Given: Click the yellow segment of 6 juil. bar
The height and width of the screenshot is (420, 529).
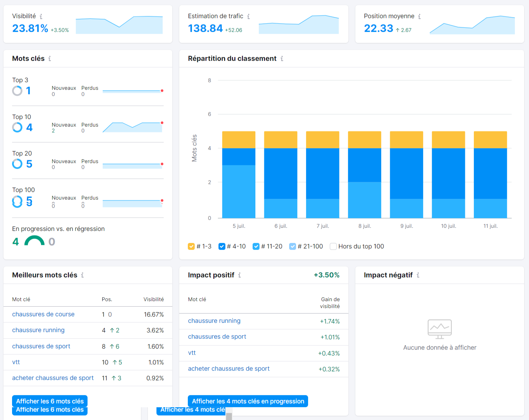Looking at the screenshot, I should [281, 140].
